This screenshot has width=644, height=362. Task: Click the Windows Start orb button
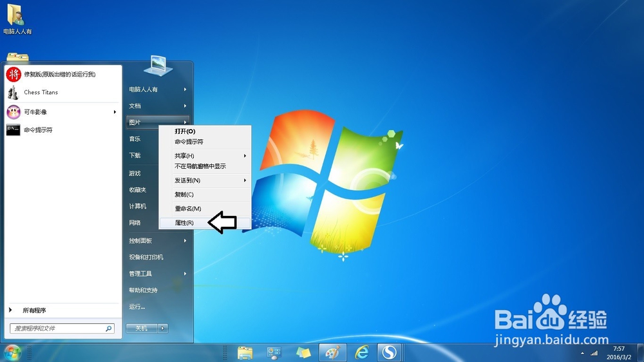(12, 353)
